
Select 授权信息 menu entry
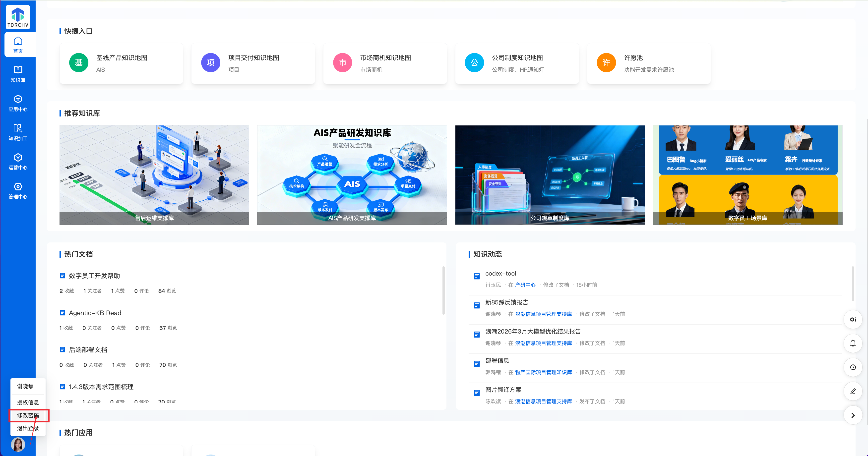pyautogui.click(x=28, y=402)
